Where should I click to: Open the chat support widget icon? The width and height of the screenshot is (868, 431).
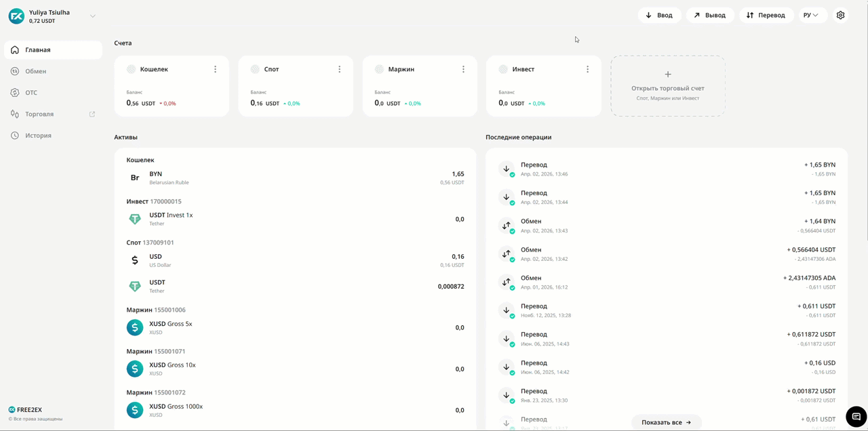[x=856, y=415]
